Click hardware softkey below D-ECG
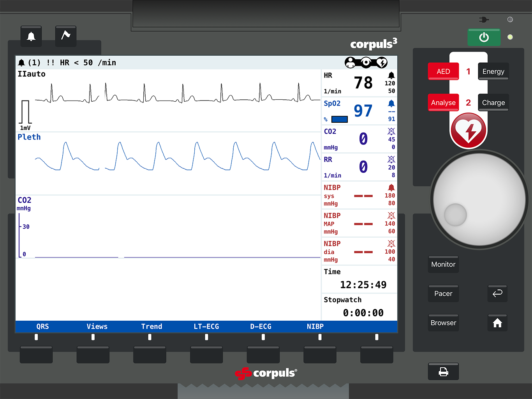532x399 pixels. click(x=263, y=355)
